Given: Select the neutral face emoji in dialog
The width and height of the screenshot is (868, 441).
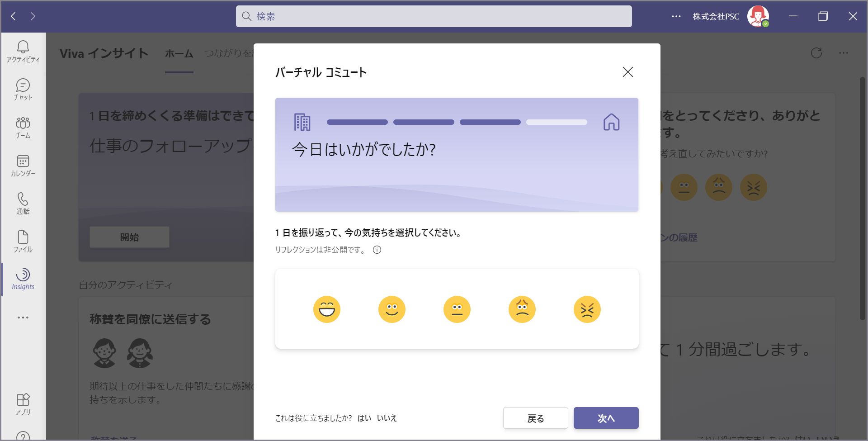Looking at the screenshot, I should point(457,309).
